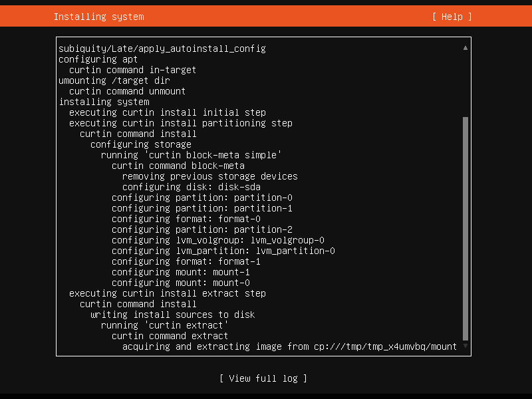This screenshot has height=399, width=532.
Task: Select the 'configuring apt' log line
Action: pos(98,59)
